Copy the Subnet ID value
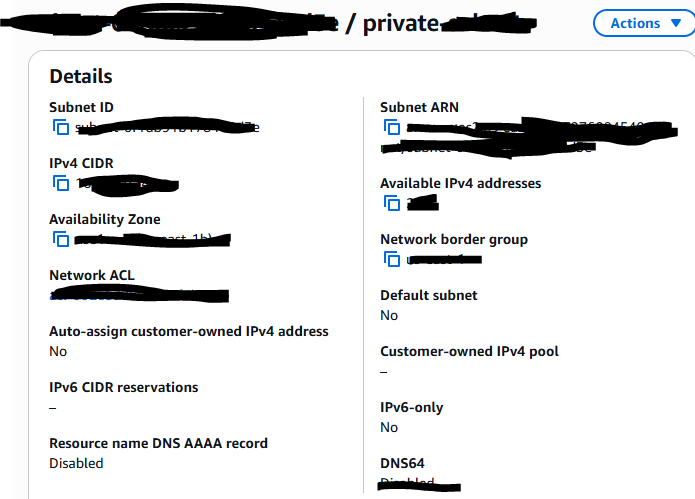This screenshot has height=499, width=695. [60, 127]
